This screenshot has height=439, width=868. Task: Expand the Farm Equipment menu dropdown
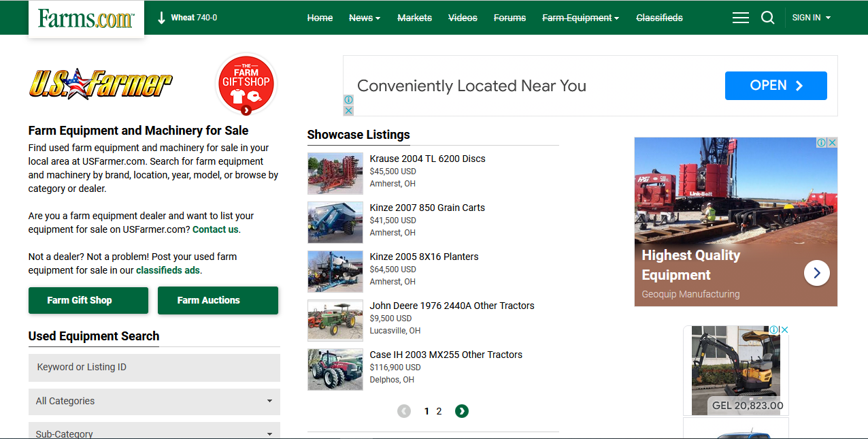tap(580, 18)
